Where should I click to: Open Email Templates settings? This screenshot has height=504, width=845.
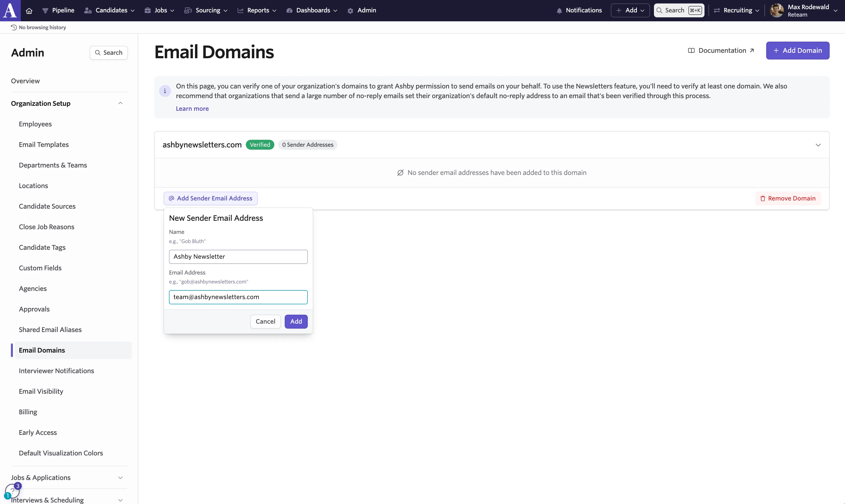tap(44, 145)
